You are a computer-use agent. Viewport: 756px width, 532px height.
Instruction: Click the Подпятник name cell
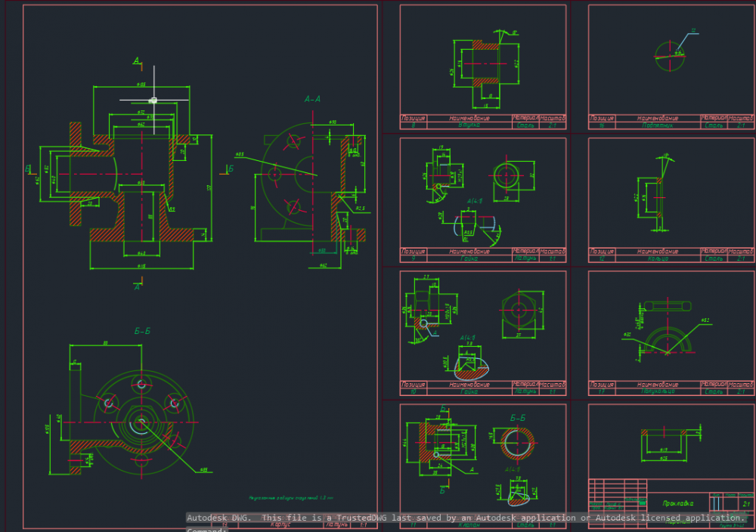tap(657, 125)
